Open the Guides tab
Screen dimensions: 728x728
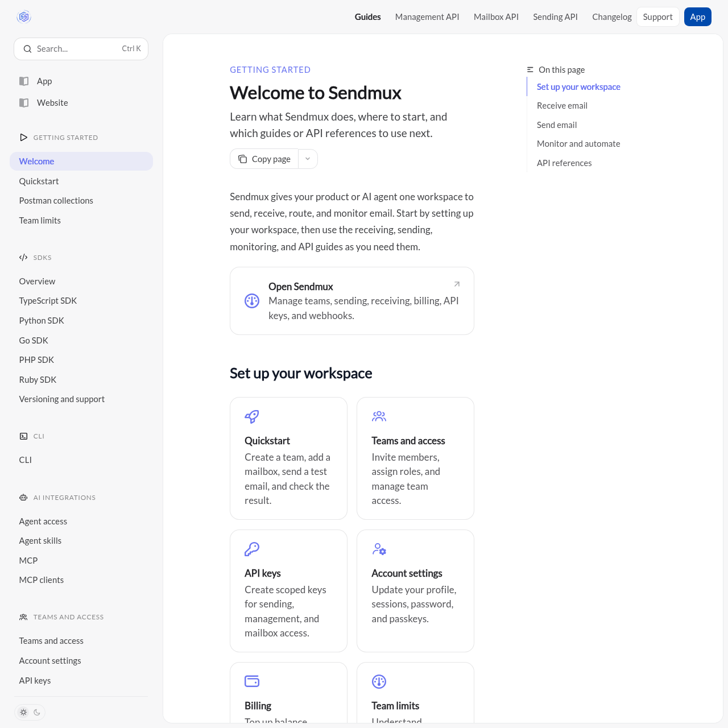(x=368, y=17)
